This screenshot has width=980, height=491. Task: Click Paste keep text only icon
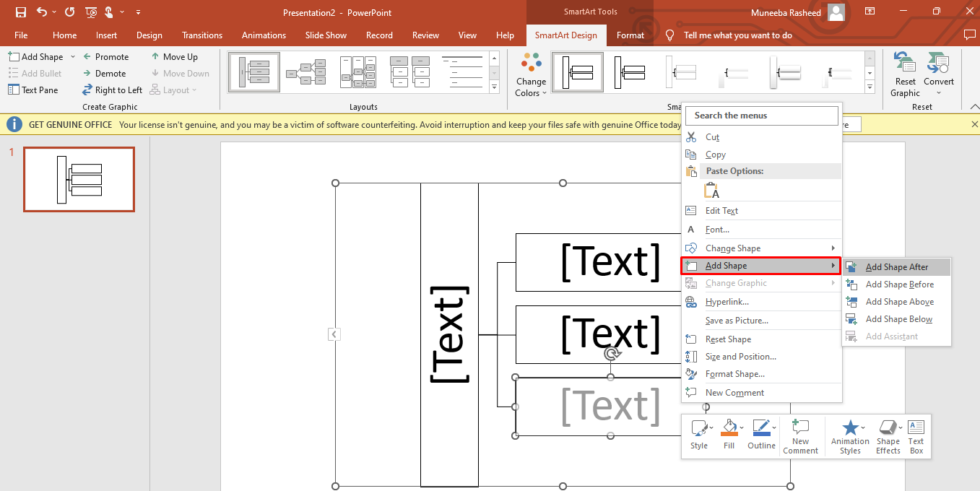[x=711, y=191]
